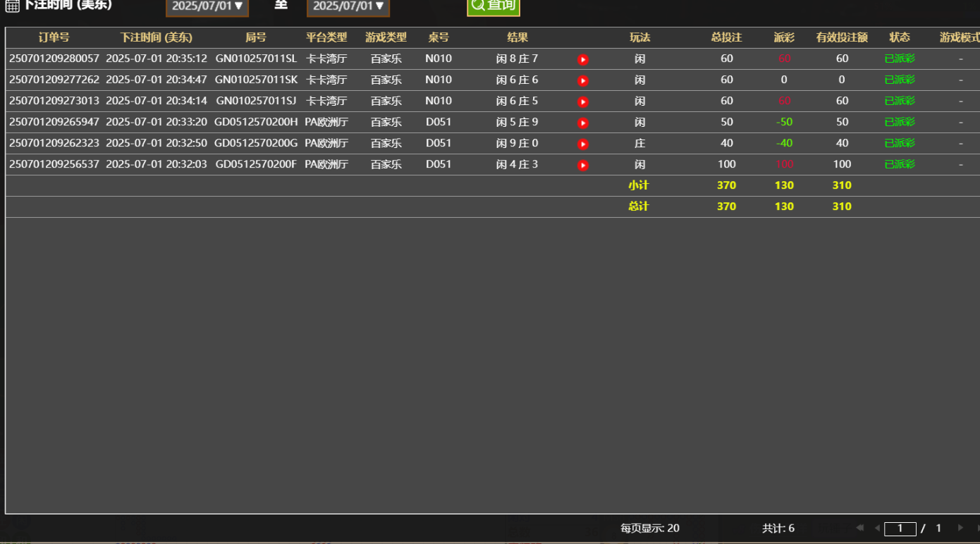This screenshot has height=544, width=980.
Task: Open the end date dropdown after 至
Action: click(348, 5)
